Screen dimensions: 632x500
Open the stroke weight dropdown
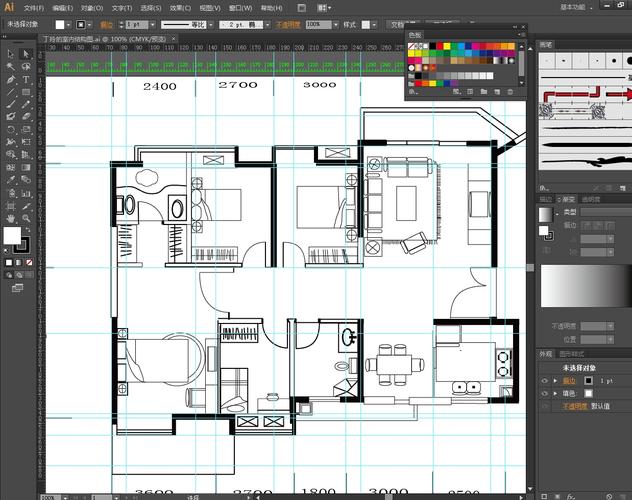tap(152, 25)
